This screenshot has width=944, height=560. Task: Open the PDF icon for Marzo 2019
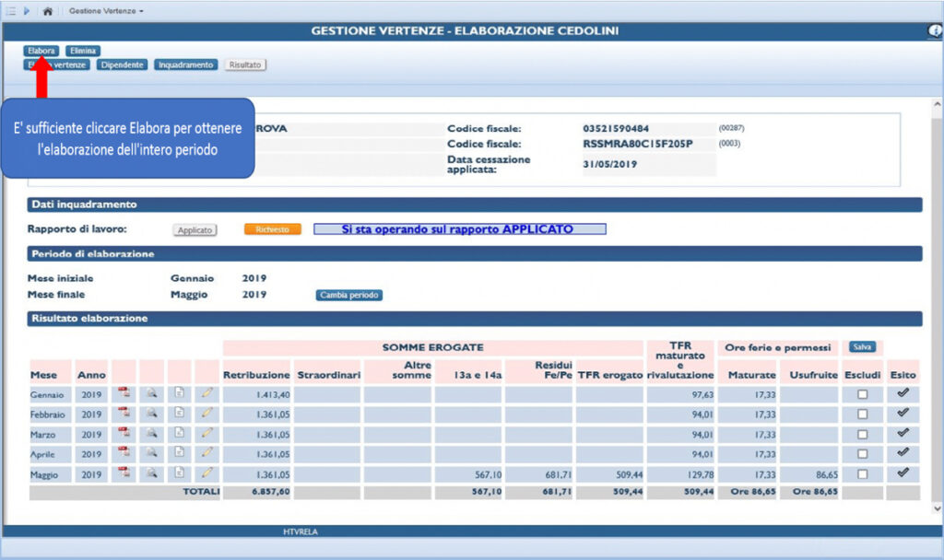124,433
